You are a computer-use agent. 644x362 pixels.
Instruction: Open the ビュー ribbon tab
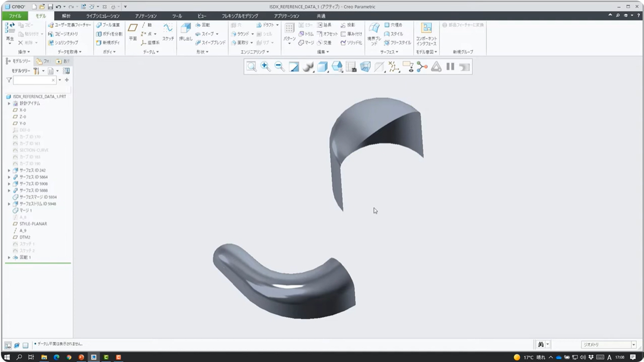[x=202, y=16]
